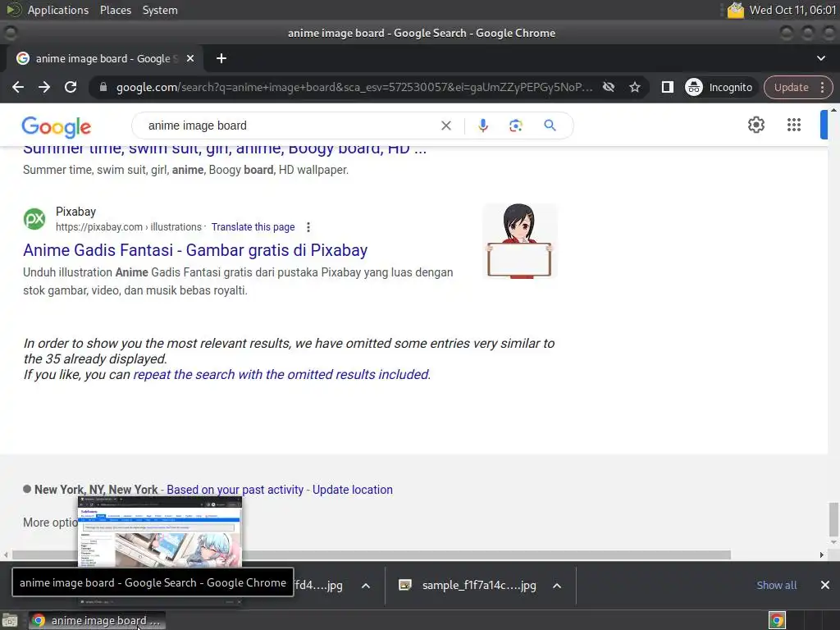Start voice search with the microphone

(482, 126)
